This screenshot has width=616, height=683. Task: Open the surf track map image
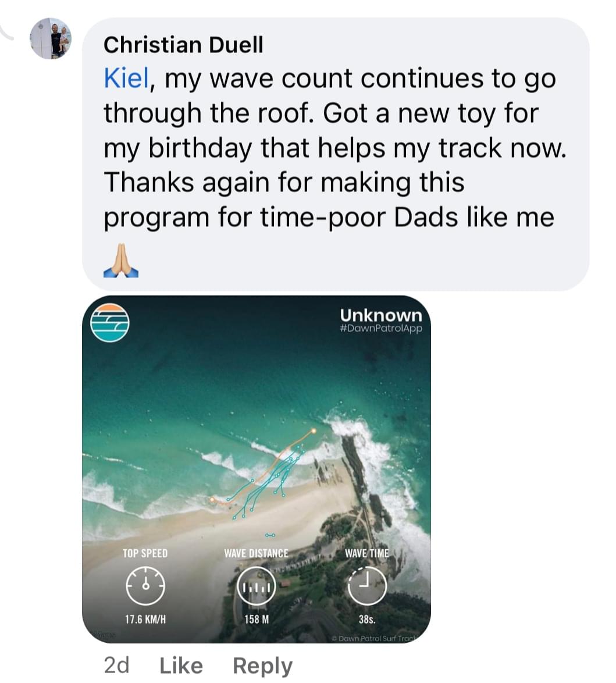click(x=256, y=469)
